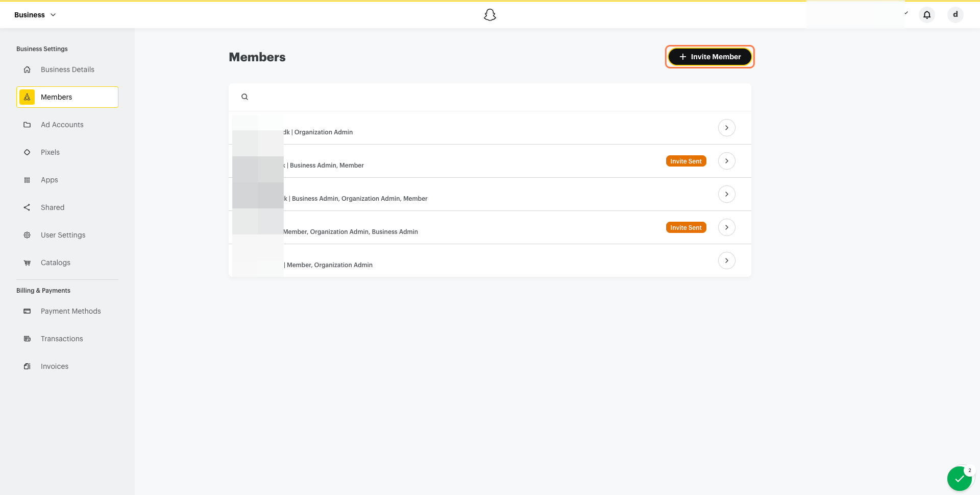980x495 pixels.
Task: Expand the Organization Admin only member row
Action: point(727,128)
